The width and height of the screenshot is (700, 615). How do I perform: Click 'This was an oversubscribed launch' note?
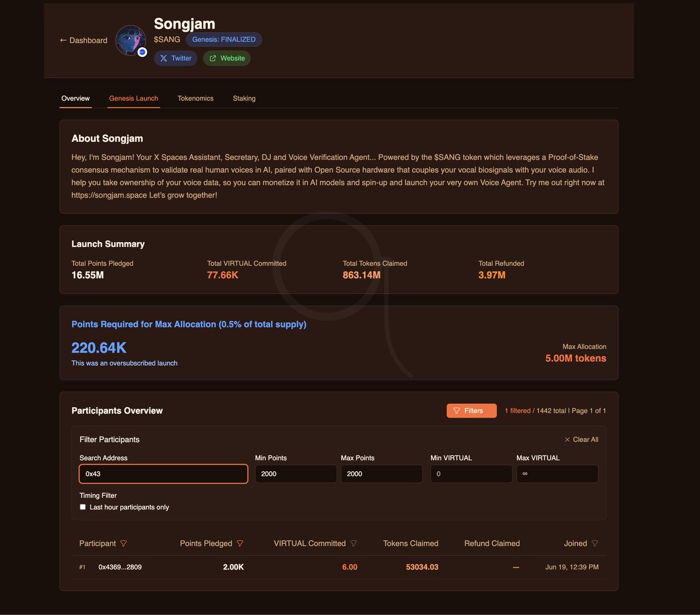pos(124,363)
